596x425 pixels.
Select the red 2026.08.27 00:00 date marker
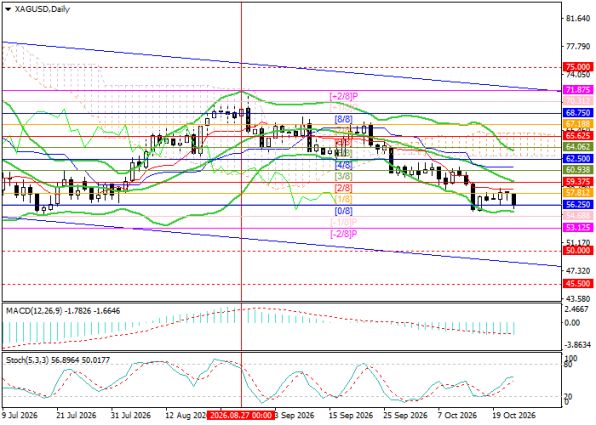coord(241,415)
